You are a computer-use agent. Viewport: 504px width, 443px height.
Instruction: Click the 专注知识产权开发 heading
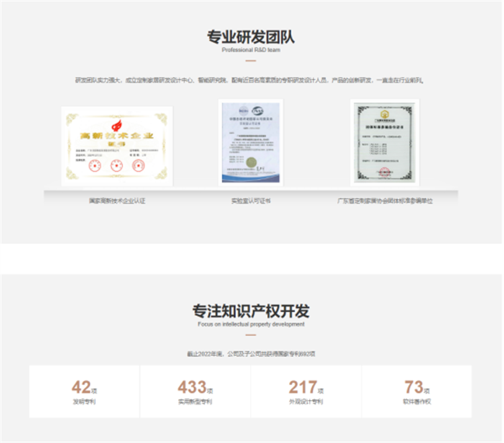pyautogui.click(x=251, y=311)
